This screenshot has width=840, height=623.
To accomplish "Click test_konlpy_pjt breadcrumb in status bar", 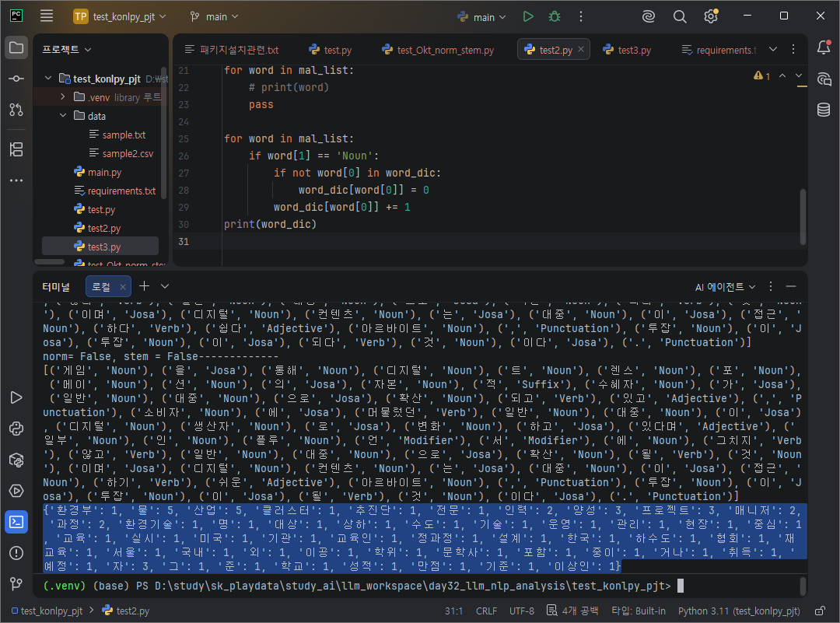I will tap(47, 611).
